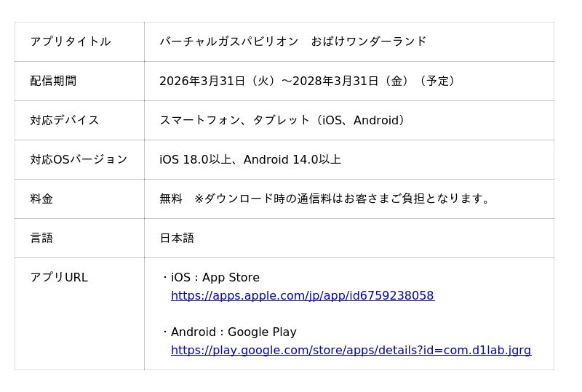The width and height of the screenshot is (582, 392).
Task: Click the Android 14.0以上 text
Action: tap(292, 159)
